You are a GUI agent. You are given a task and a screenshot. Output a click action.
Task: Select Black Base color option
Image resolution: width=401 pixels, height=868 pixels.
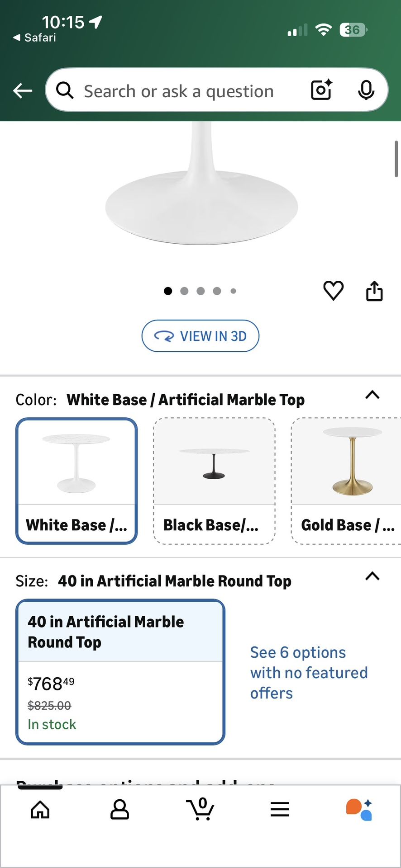[214, 481]
